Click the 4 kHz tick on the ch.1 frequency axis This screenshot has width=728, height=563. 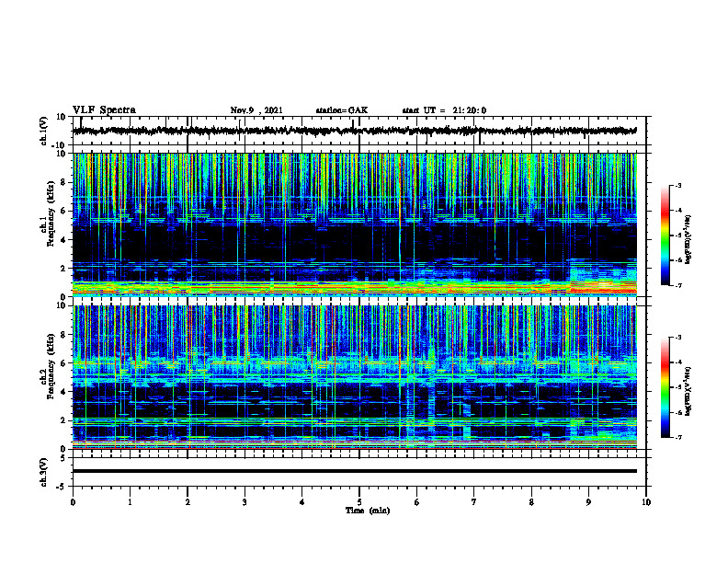[63, 240]
